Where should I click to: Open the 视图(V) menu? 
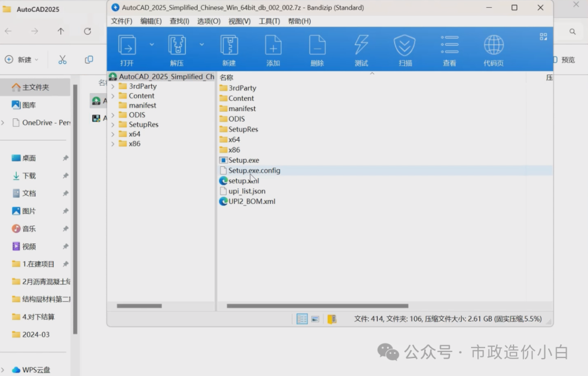click(240, 21)
